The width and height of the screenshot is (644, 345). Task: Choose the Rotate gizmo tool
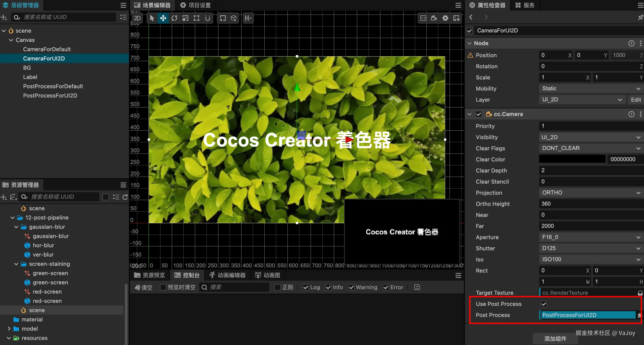[174, 18]
